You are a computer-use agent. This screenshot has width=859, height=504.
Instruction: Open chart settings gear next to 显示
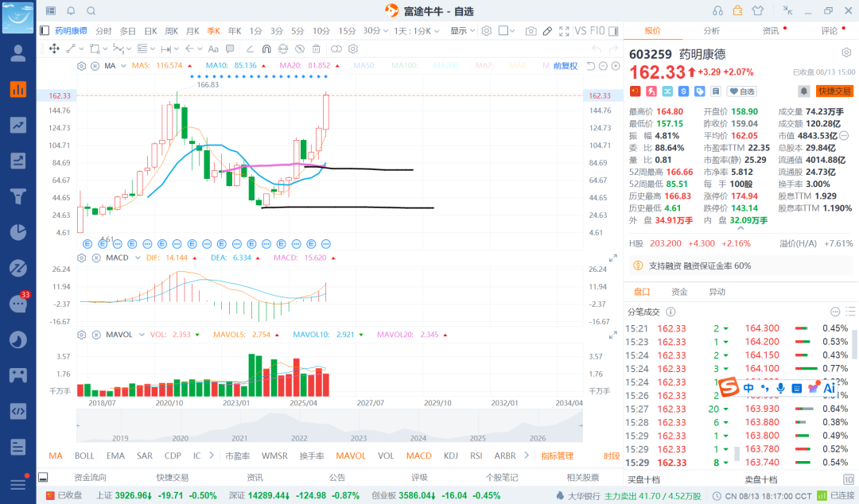tap(487, 31)
